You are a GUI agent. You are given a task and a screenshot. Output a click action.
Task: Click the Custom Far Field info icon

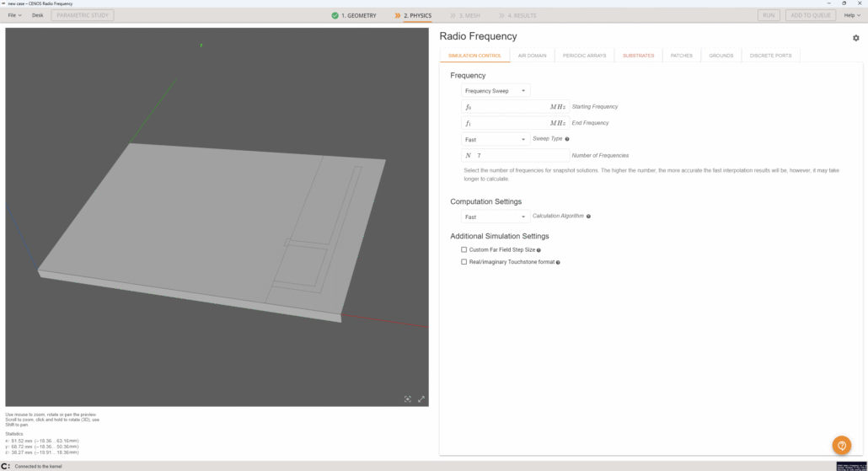(539, 250)
